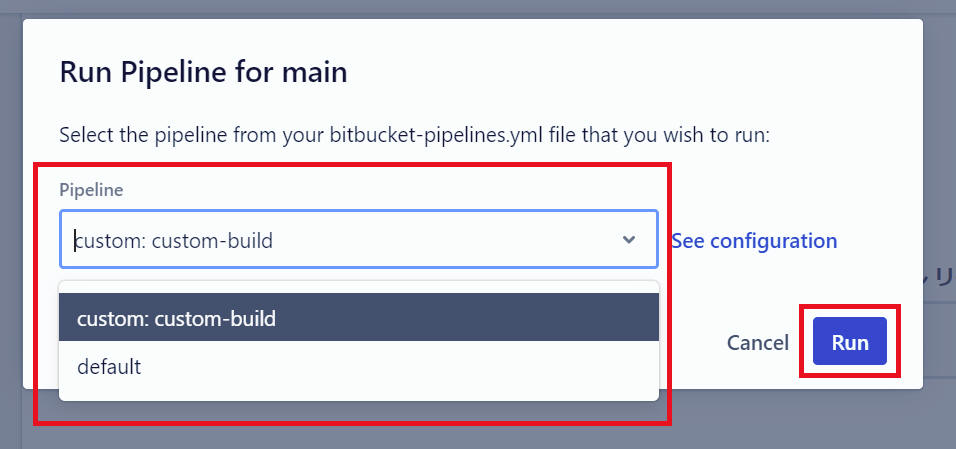Click the word "Select" starting the description
This screenshot has height=449, width=956.
point(86,135)
